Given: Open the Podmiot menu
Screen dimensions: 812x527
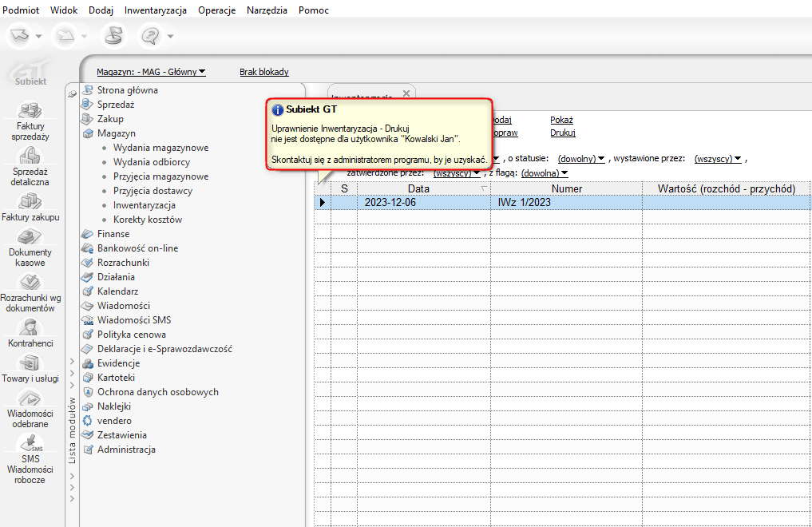Looking at the screenshot, I should [21, 10].
